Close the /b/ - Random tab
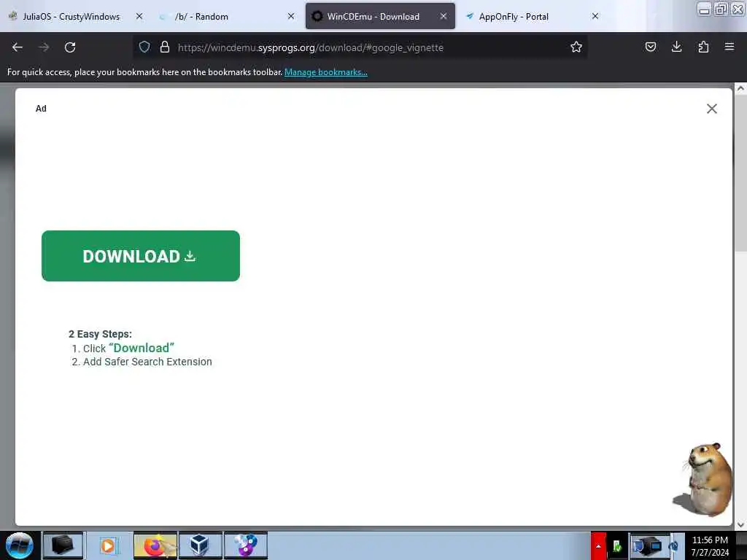The width and height of the screenshot is (747, 560). tap(291, 16)
